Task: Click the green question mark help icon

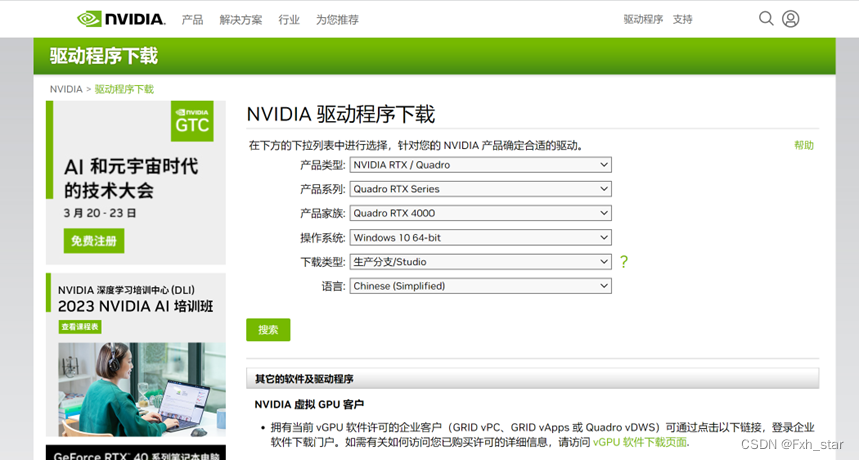Action: point(624,262)
